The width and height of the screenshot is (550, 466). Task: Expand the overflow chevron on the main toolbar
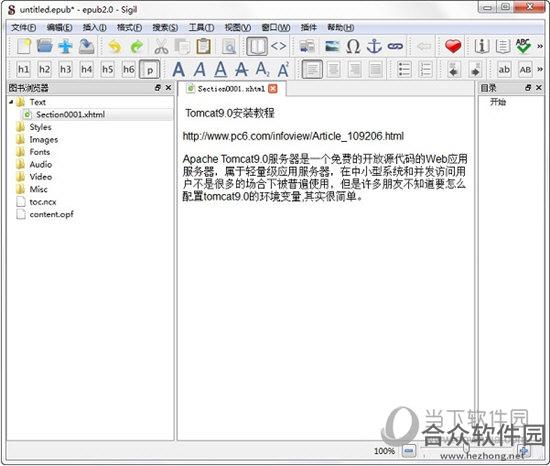coord(540,46)
